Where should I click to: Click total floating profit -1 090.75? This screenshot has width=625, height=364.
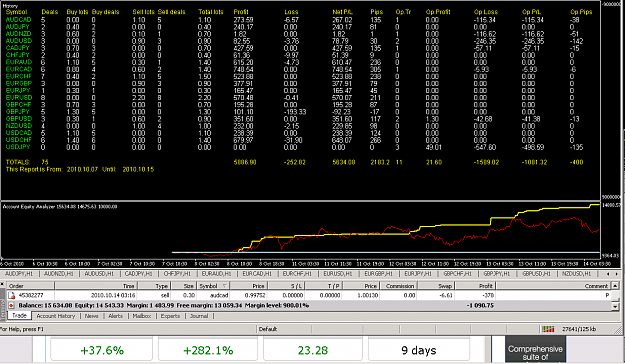click(480, 305)
